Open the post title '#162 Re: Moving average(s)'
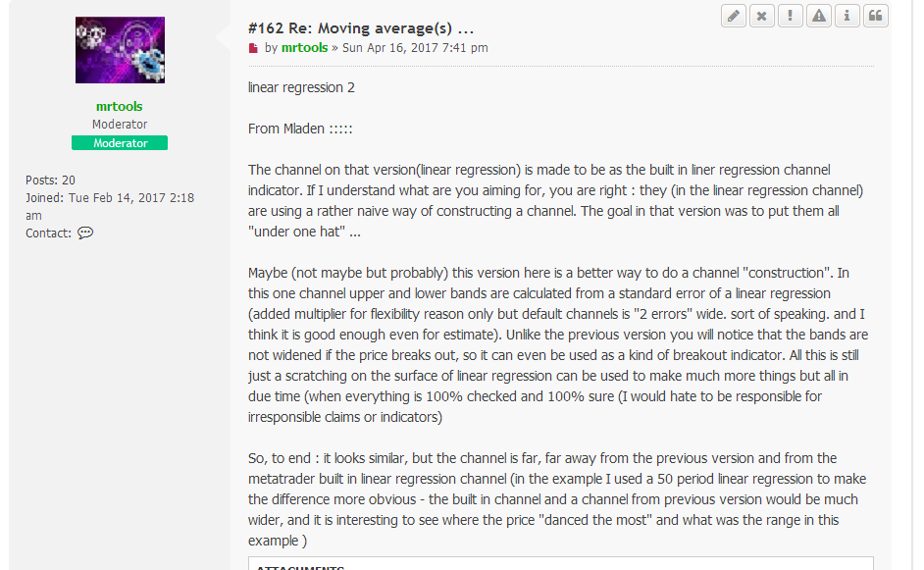924x570 pixels. [361, 27]
